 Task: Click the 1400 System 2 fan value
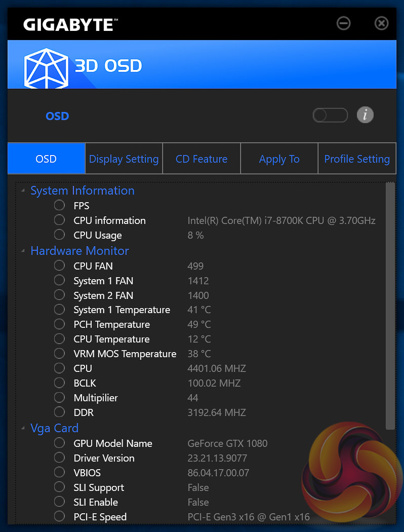point(198,295)
